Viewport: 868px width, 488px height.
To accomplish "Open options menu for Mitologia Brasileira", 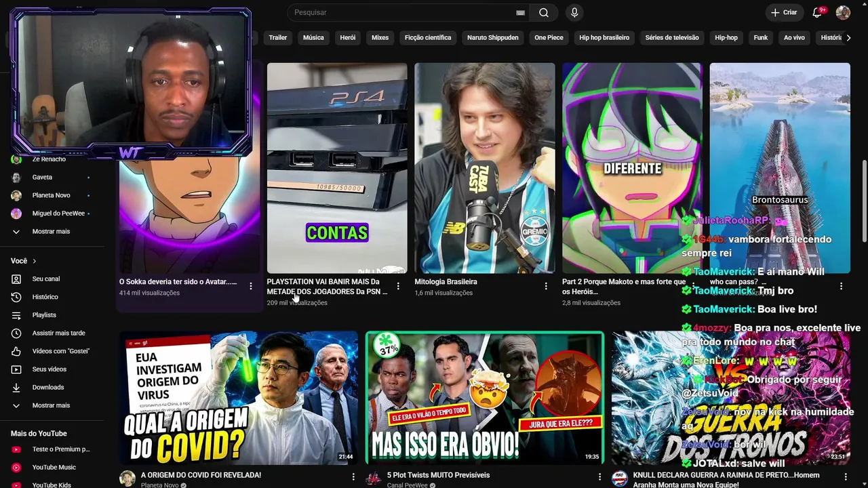I will 546,286.
